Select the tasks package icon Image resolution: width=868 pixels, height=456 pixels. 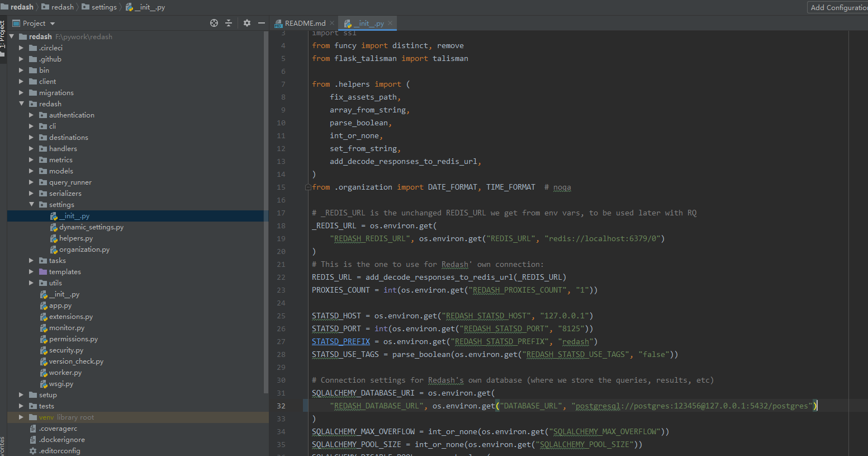(43, 260)
